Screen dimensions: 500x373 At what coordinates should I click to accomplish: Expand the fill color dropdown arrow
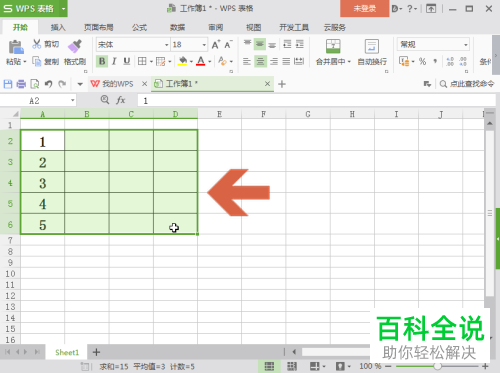[x=191, y=61]
